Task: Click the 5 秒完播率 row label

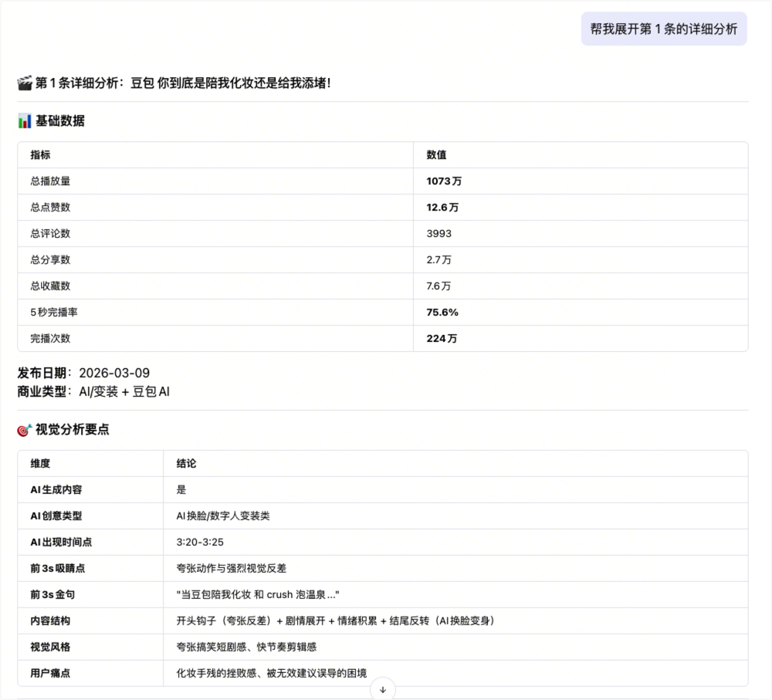Action: (54, 312)
